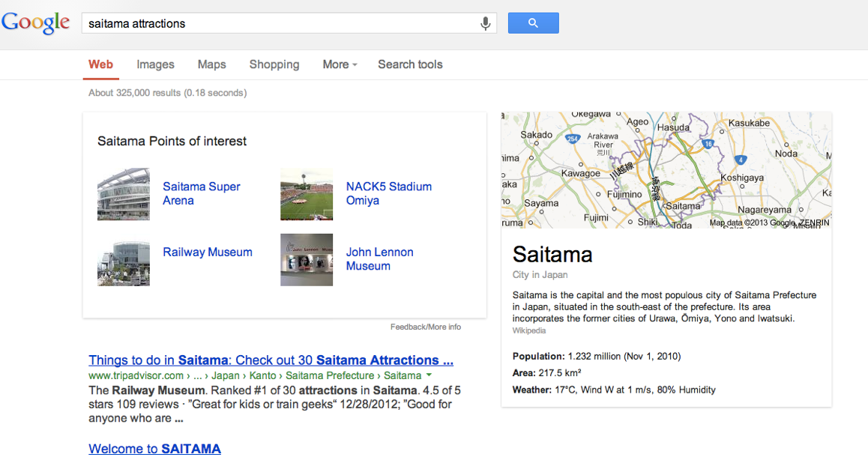The height and width of the screenshot is (457, 868).
Task: Click the microphone voice search icon
Action: [x=485, y=23]
